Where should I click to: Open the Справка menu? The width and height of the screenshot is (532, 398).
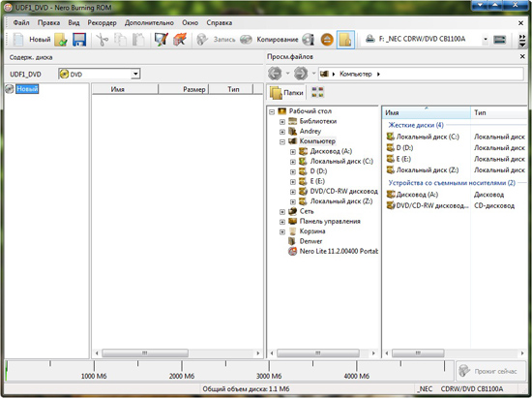pyautogui.click(x=220, y=22)
